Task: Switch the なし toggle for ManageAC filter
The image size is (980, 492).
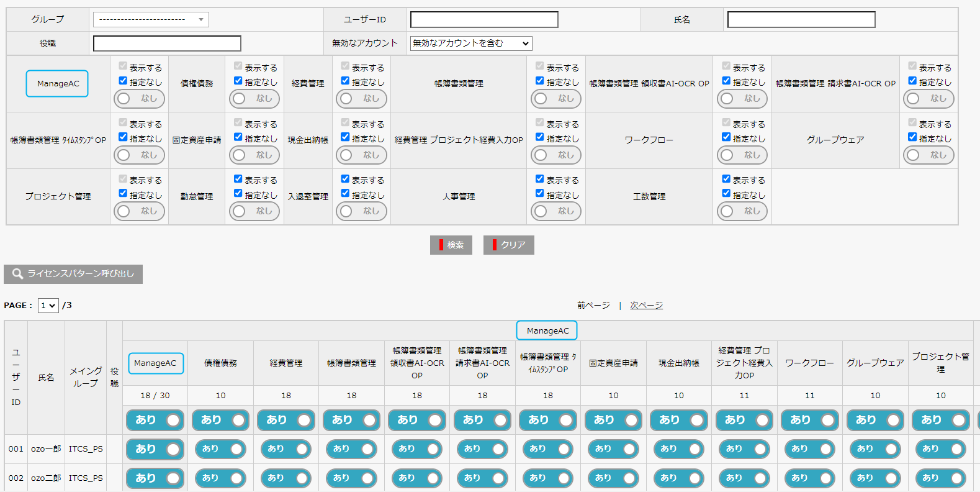Action: click(139, 99)
